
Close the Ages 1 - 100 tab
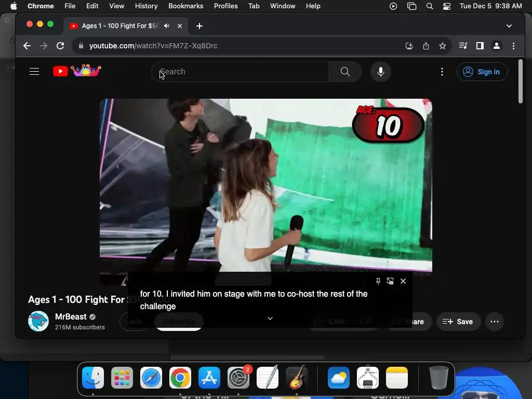point(180,26)
